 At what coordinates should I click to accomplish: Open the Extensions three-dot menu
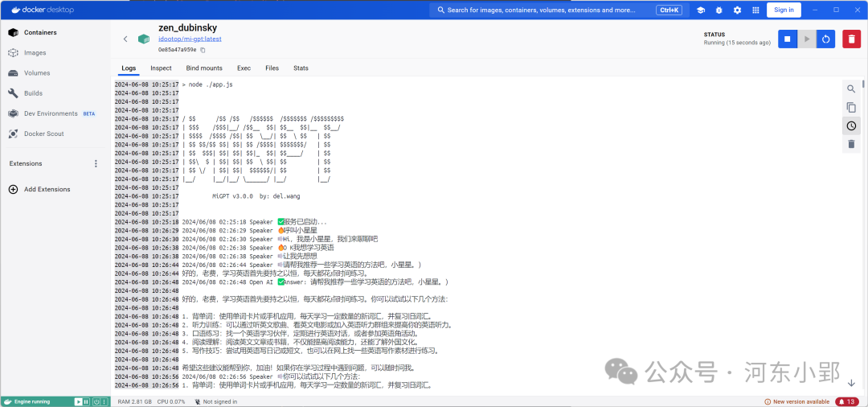(x=96, y=163)
